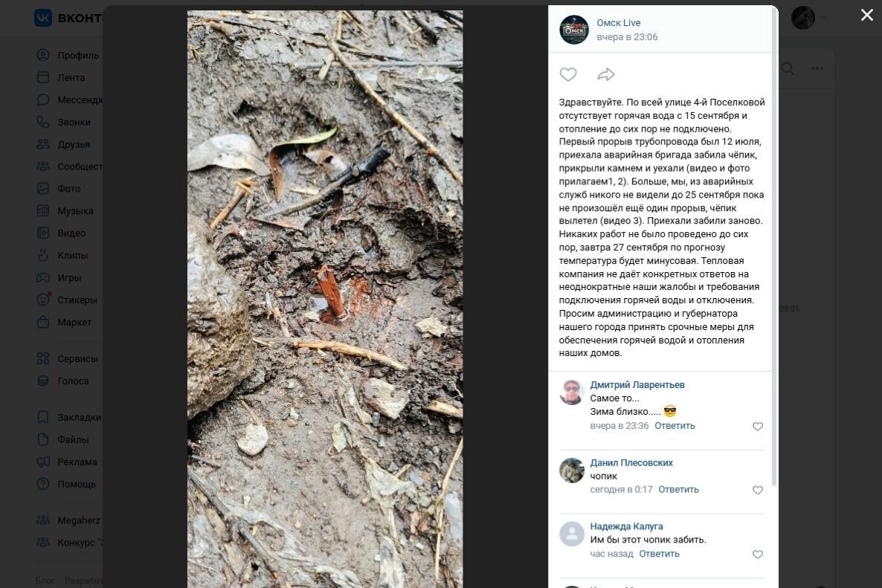Go to Лента in sidebar
882x588 pixels.
[x=71, y=77]
